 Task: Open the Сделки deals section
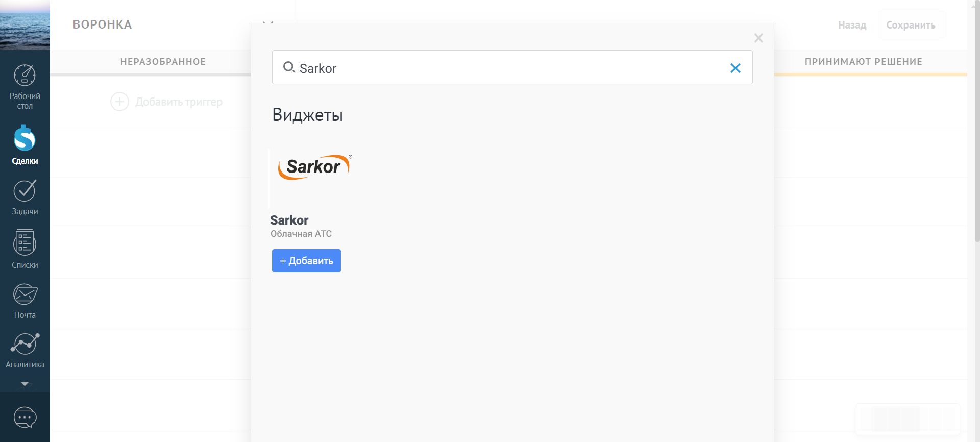pyautogui.click(x=24, y=145)
